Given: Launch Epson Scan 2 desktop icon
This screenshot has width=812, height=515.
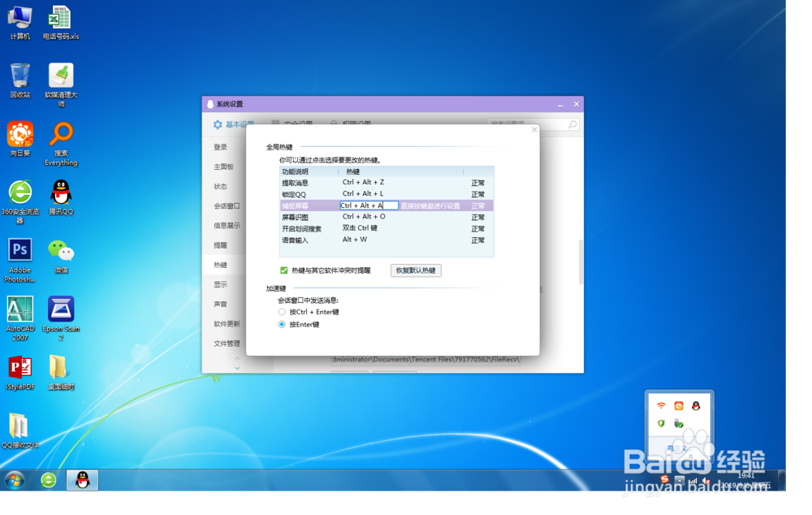Looking at the screenshot, I should (61, 318).
